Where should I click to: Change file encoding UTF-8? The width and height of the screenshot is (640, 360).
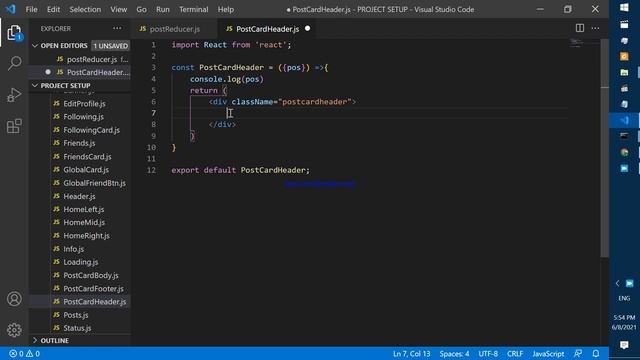click(x=488, y=353)
